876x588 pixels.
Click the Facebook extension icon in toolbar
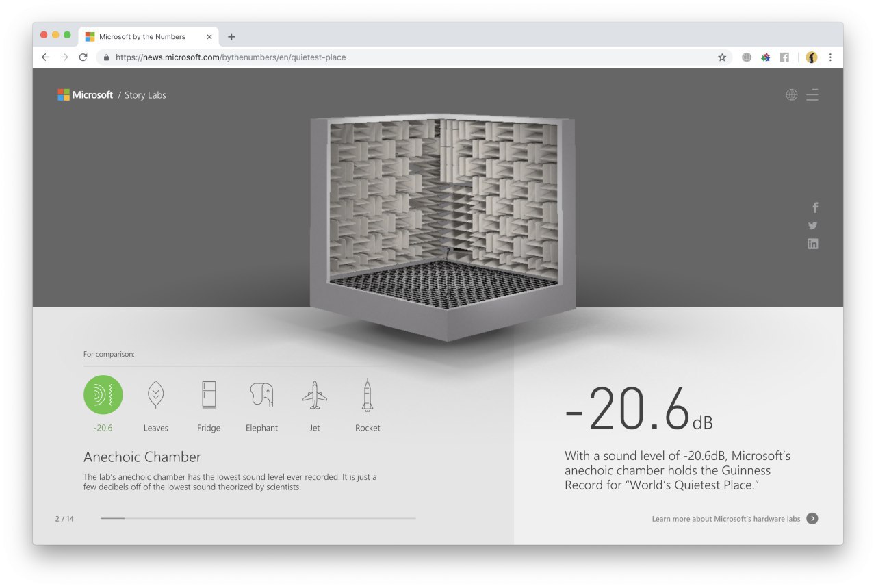[x=784, y=57]
